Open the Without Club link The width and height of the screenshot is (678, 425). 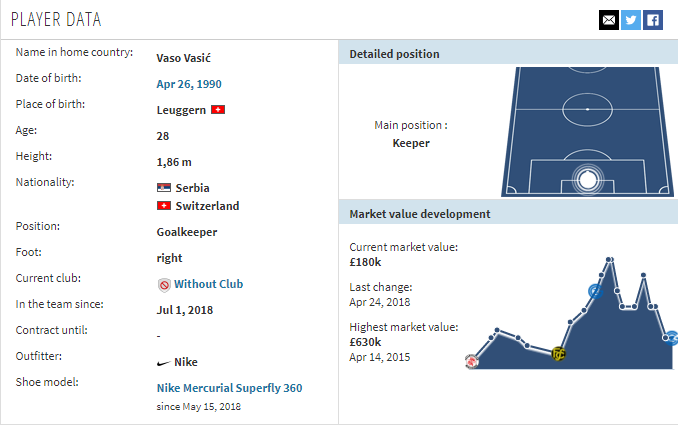(x=208, y=284)
